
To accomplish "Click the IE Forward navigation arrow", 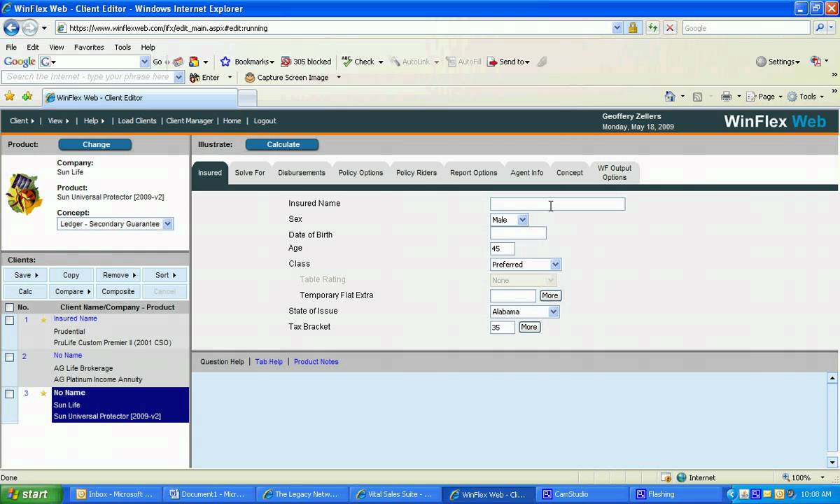I will (x=29, y=28).
